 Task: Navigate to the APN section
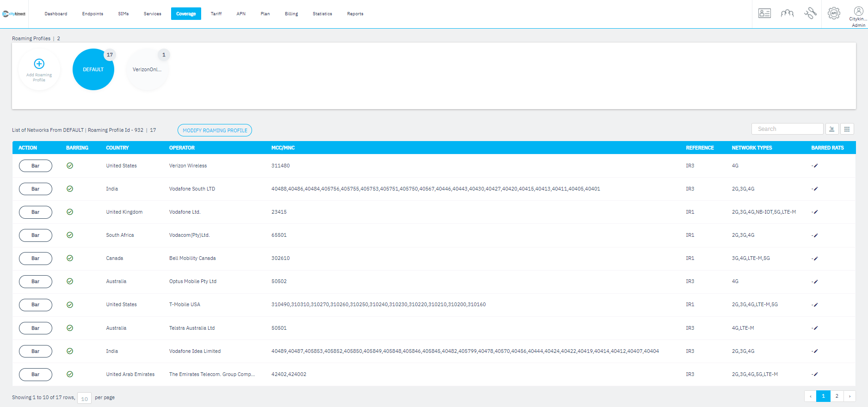(x=241, y=14)
